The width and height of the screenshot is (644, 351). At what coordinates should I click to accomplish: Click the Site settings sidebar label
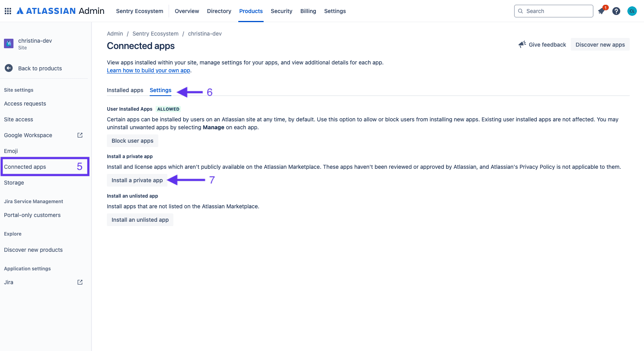pos(19,90)
